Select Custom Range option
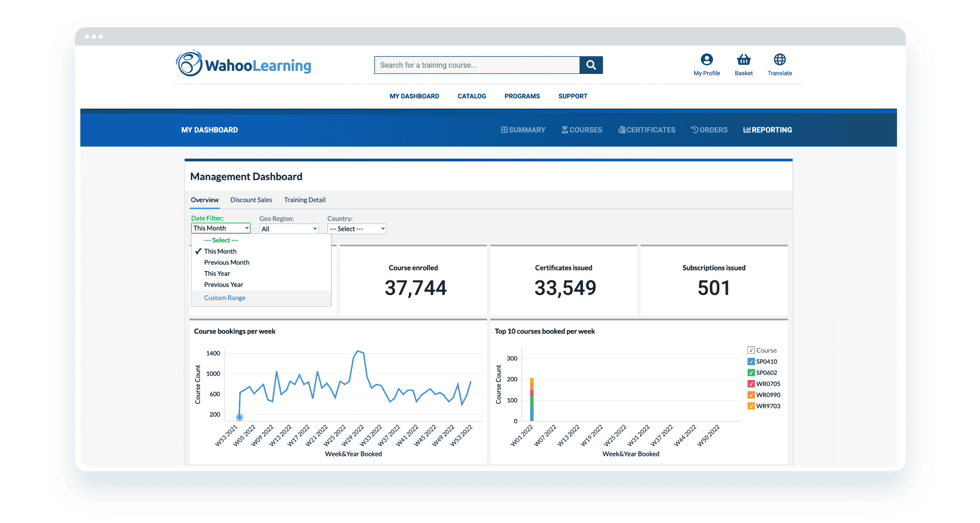This screenshot has height=523, width=980. point(225,298)
